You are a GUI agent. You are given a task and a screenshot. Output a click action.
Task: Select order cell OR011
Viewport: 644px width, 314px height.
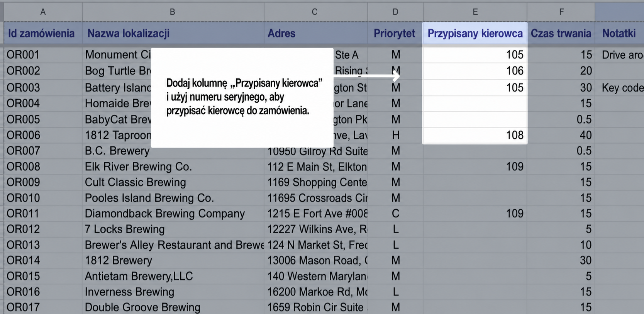tap(43, 214)
